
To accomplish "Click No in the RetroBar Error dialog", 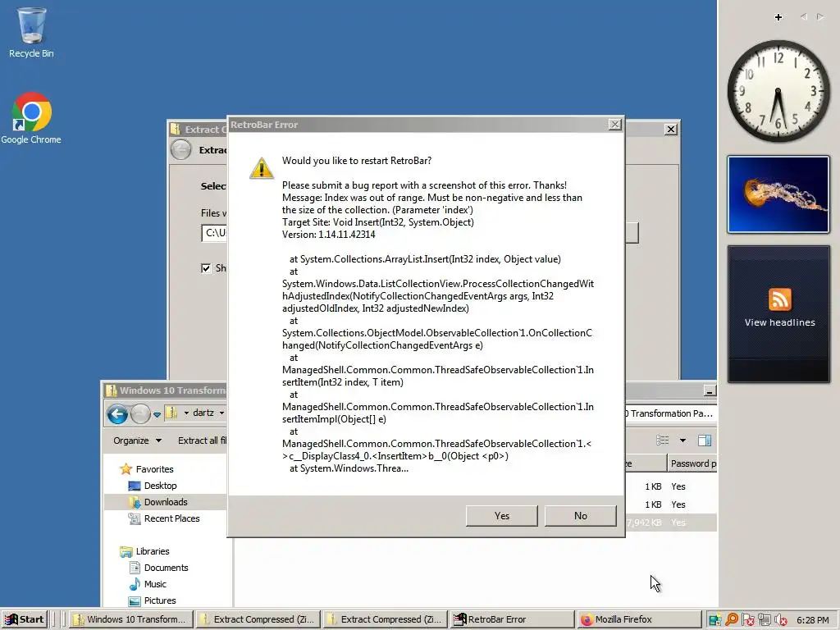I will coord(580,516).
